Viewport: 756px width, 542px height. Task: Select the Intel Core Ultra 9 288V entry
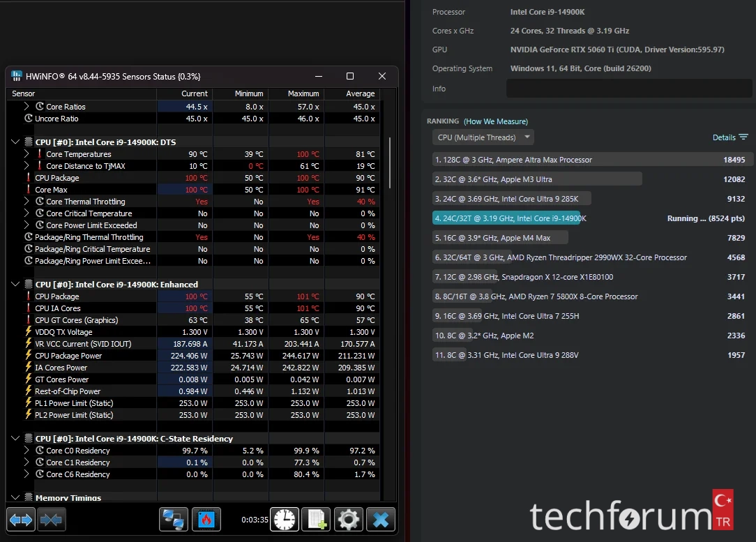[x=591, y=355]
